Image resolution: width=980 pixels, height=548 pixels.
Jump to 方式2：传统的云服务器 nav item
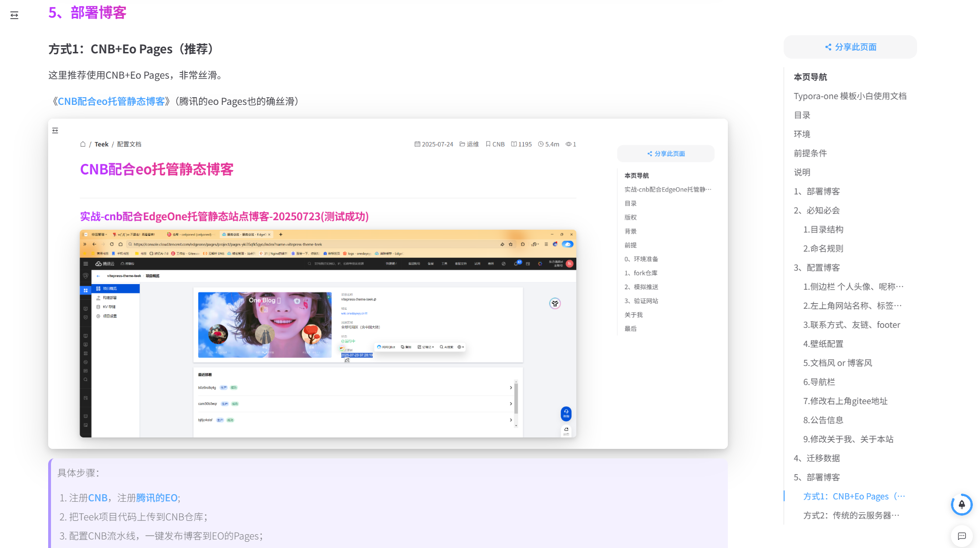pyautogui.click(x=851, y=516)
